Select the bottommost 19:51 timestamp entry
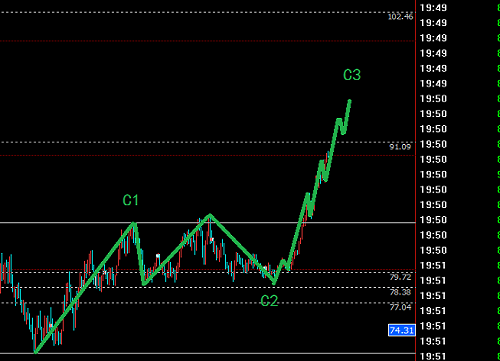Viewport: 500px width, 361px height. [x=433, y=356]
